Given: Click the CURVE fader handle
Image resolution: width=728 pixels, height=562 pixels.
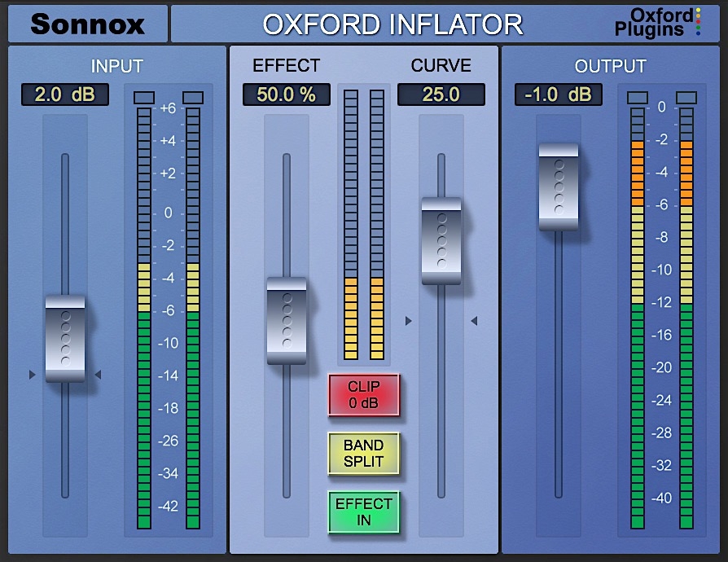Looking at the screenshot, I should [441, 241].
